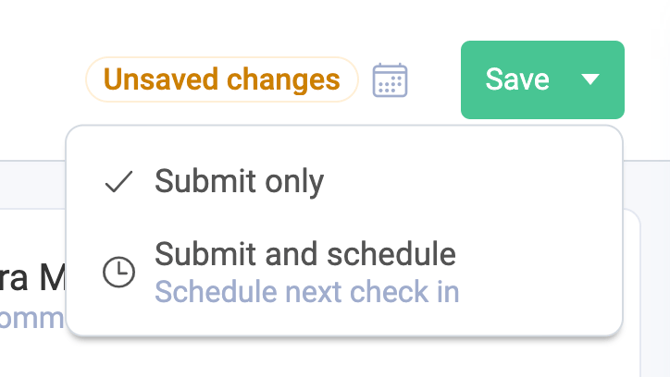This screenshot has width=670, height=377.
Task: Select the Submit only option
Action: (x=344, y=182)
